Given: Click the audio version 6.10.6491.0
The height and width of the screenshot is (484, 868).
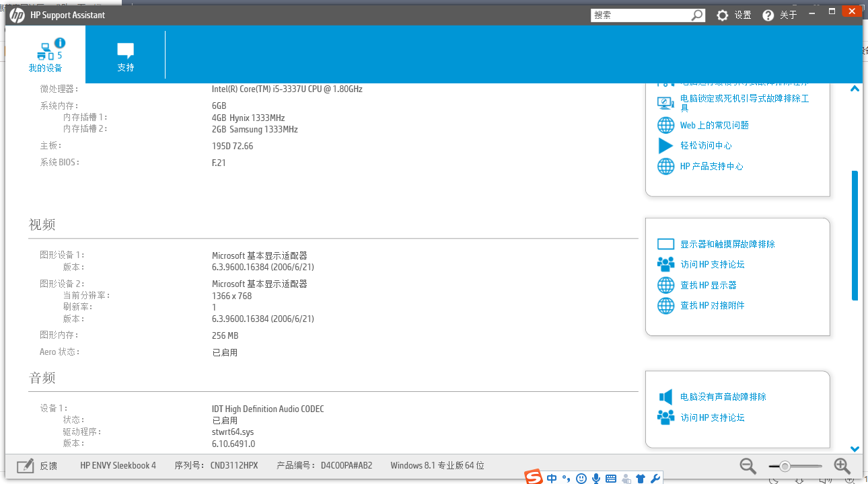Looking at the screenshot, I should click(233, 444).
